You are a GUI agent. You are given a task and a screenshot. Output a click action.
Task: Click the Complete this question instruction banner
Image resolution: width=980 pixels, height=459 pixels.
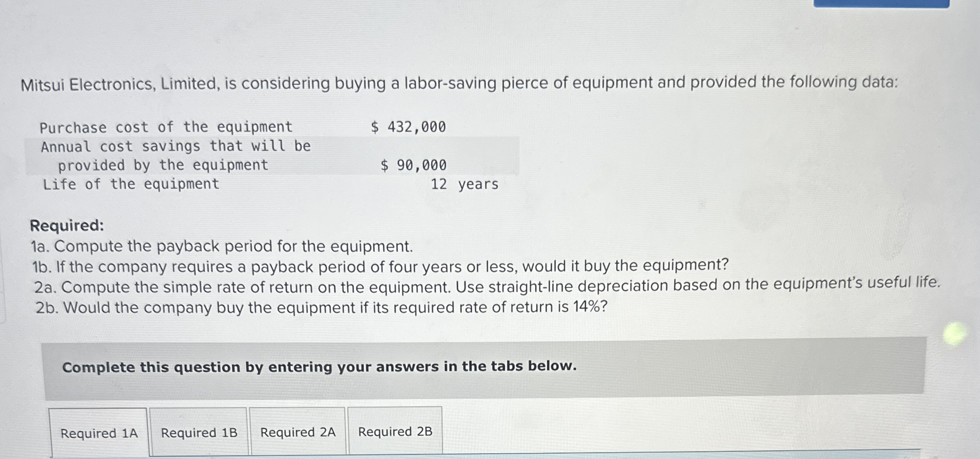point(484,367)
